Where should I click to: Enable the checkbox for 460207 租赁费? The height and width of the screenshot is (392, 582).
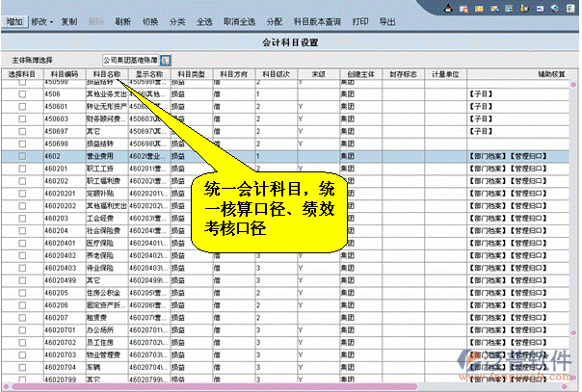point(22,315)
